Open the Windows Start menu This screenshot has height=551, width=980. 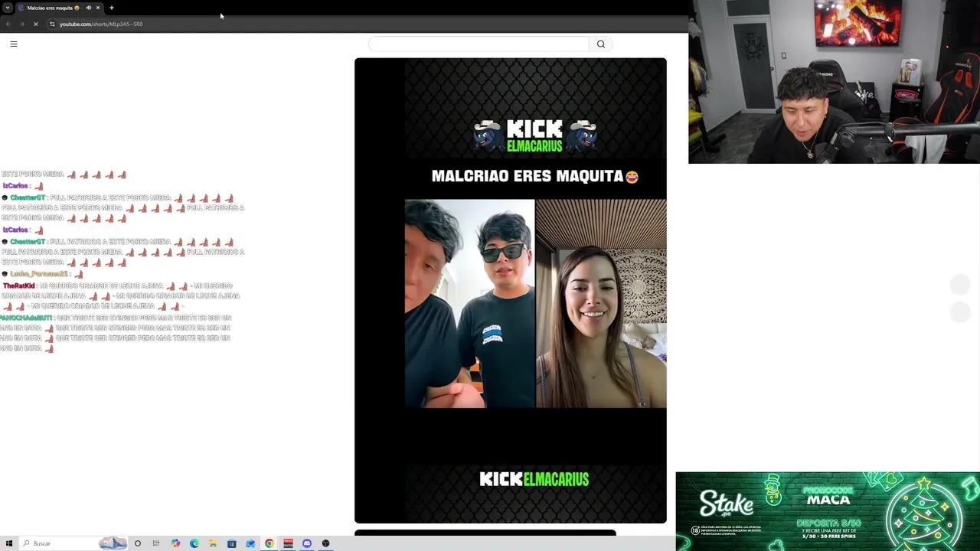click(9, 543)
